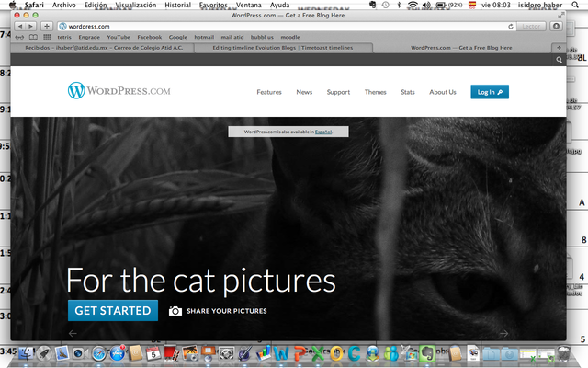This screenshot has height=368, width=588.
Task: Open the Engrade bookmark
Action: (89, 37)
